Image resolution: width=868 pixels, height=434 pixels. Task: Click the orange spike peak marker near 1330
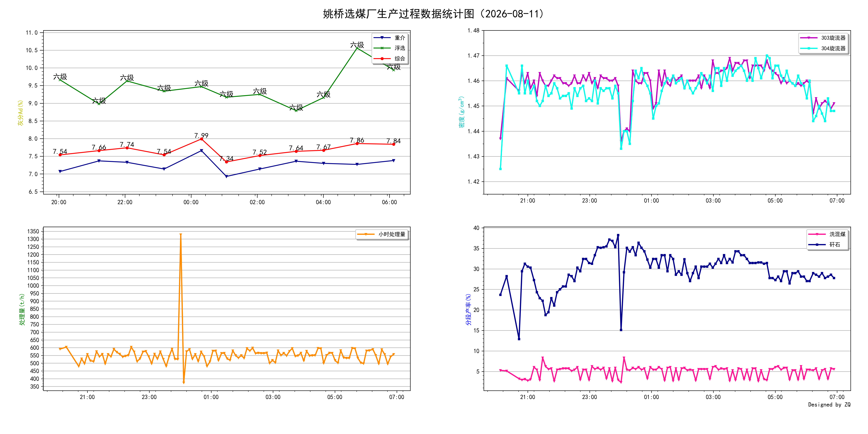click(181, 235)
